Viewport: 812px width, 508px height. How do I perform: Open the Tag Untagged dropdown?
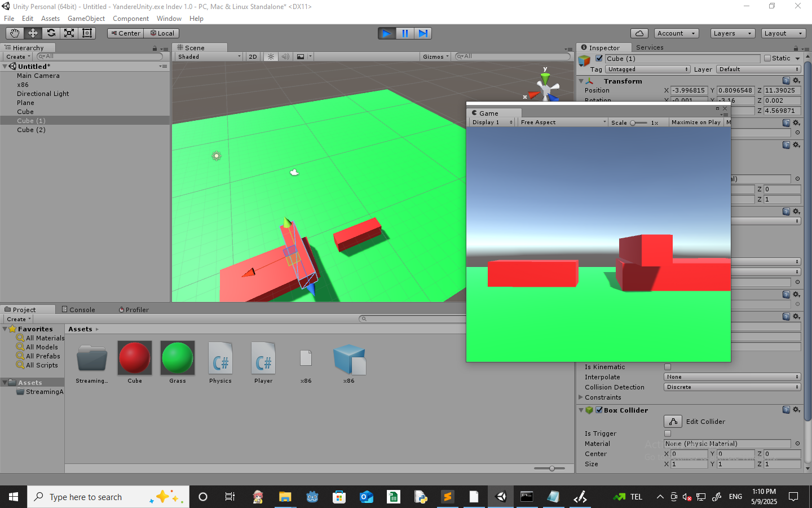[648, 69]
